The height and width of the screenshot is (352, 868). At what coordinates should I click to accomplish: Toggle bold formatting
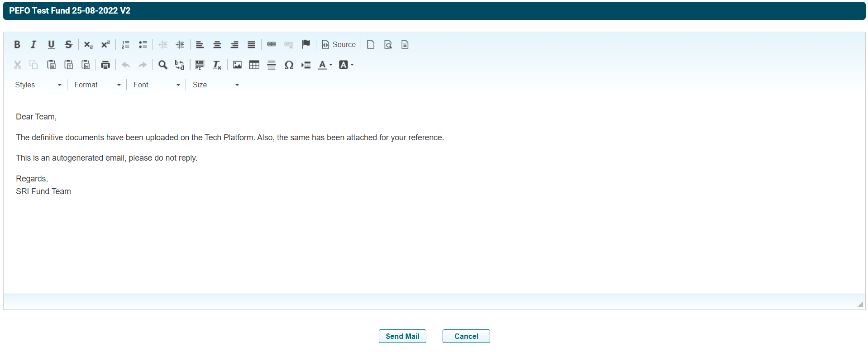[x=17, y=44]
